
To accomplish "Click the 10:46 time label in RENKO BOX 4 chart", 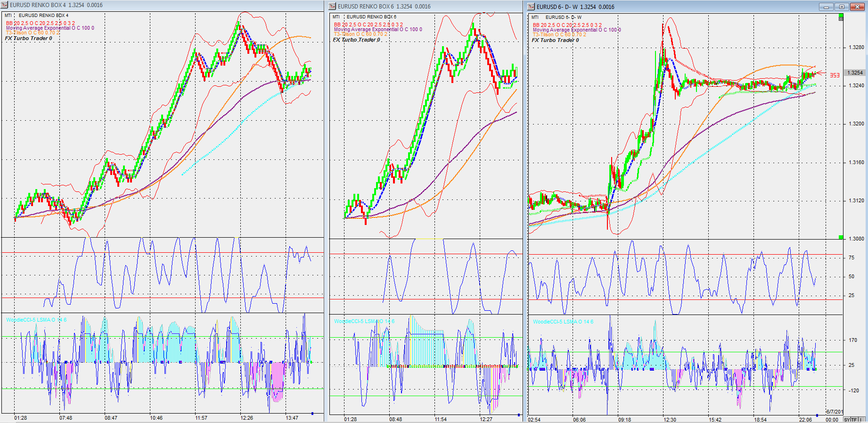I will tap(156, 418).
